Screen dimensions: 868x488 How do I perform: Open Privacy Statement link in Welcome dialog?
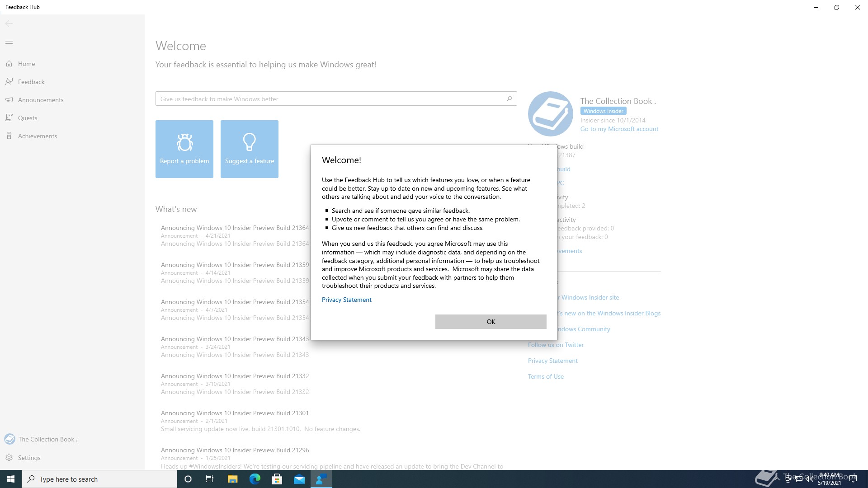pos(346,300)
